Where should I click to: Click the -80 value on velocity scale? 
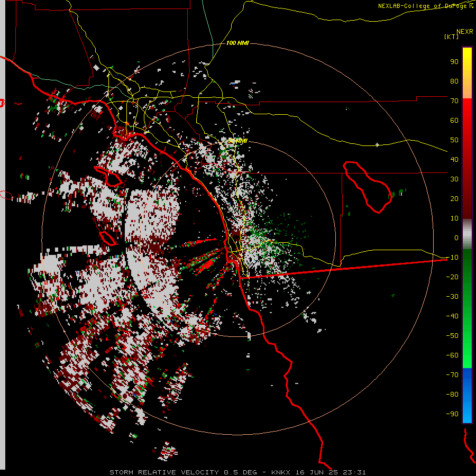452,395
